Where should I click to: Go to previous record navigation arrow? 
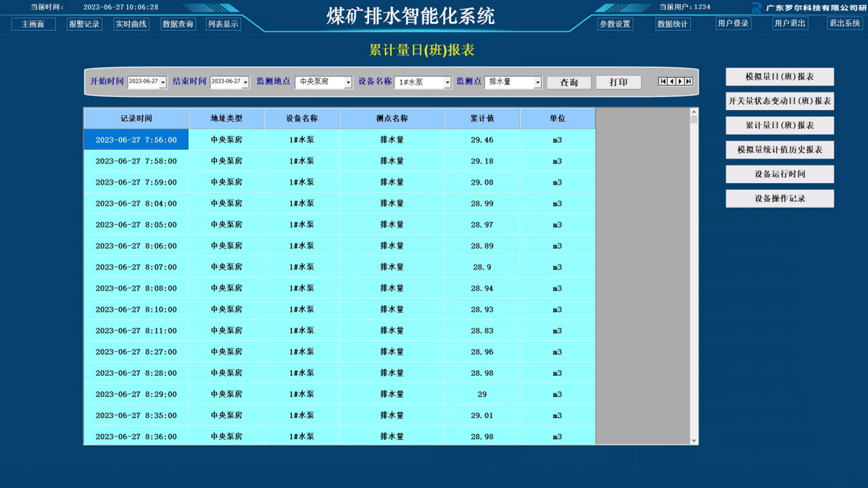coord(671,81)
